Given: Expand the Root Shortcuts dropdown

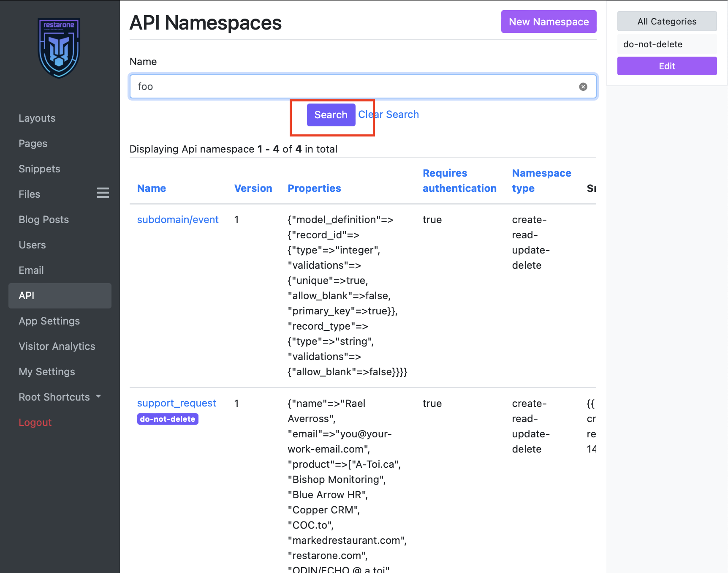Looking at the screenshot, I should point(60,397).
